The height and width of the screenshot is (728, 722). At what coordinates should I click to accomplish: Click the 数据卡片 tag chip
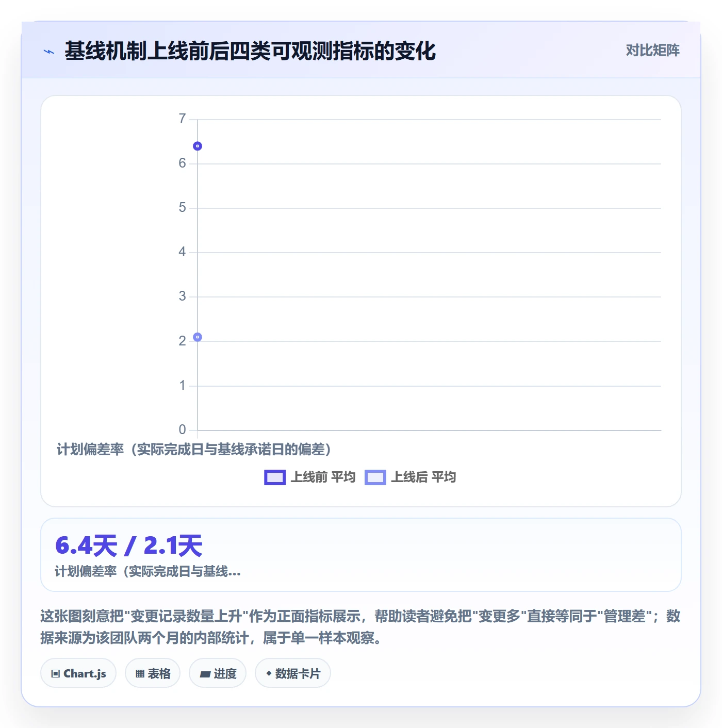[293, 673]
